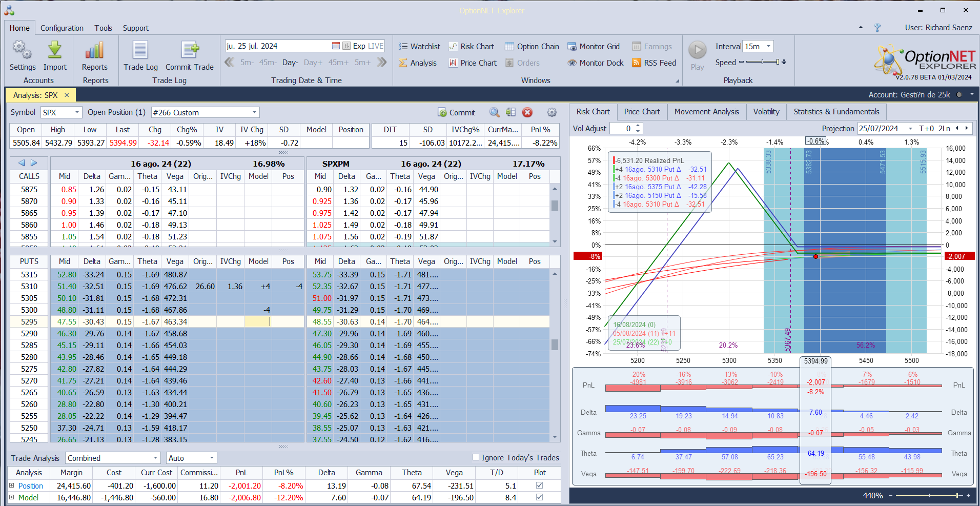Click the red delete X icon
Screen dimensions: 980x506
527,112
